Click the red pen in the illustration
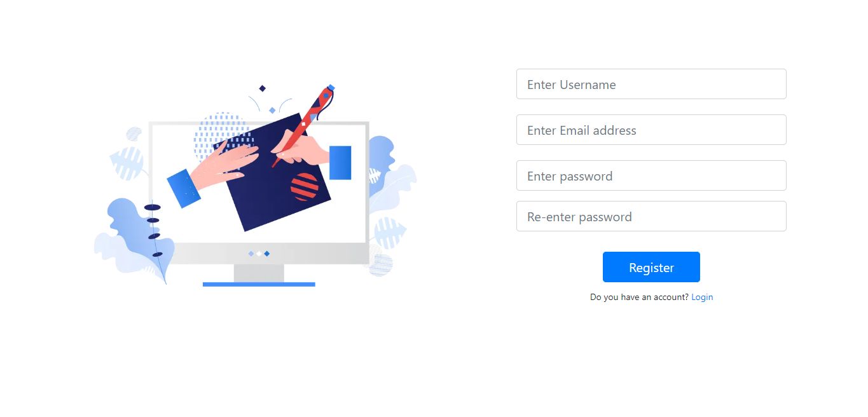This screenshot has height=417, width=868. coord(305,125)
